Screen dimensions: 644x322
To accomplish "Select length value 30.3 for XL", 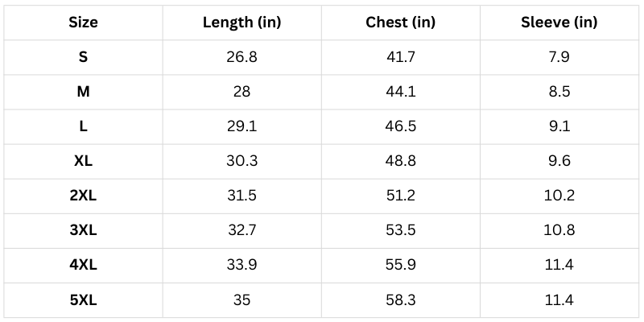I will [x=242, y=161].
